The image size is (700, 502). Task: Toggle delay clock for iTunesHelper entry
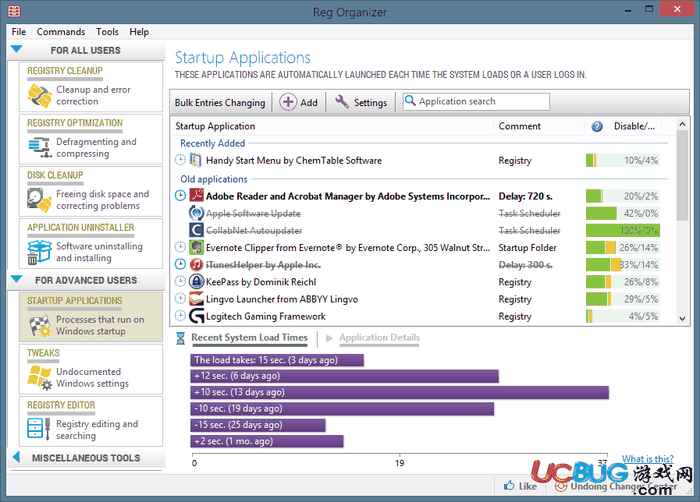[180, 264]
